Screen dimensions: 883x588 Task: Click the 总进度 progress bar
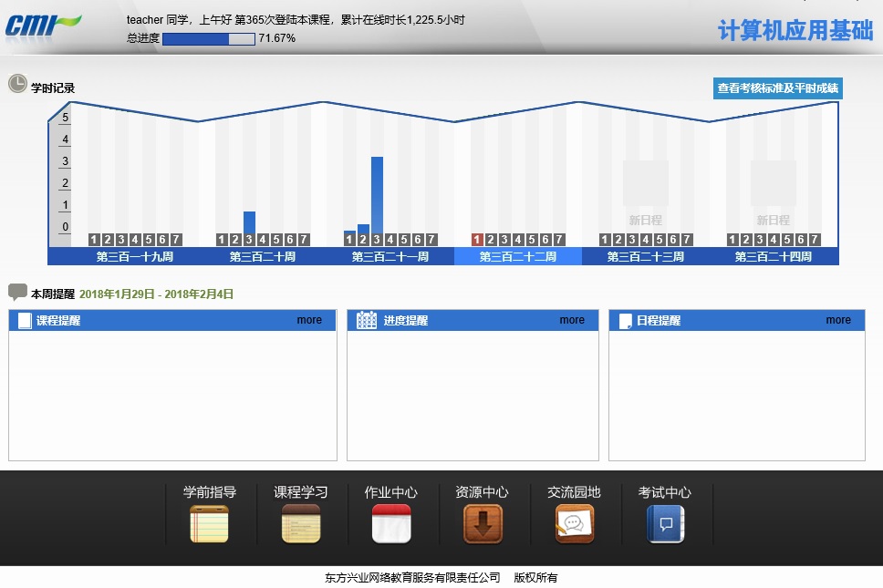coord(208,39)
